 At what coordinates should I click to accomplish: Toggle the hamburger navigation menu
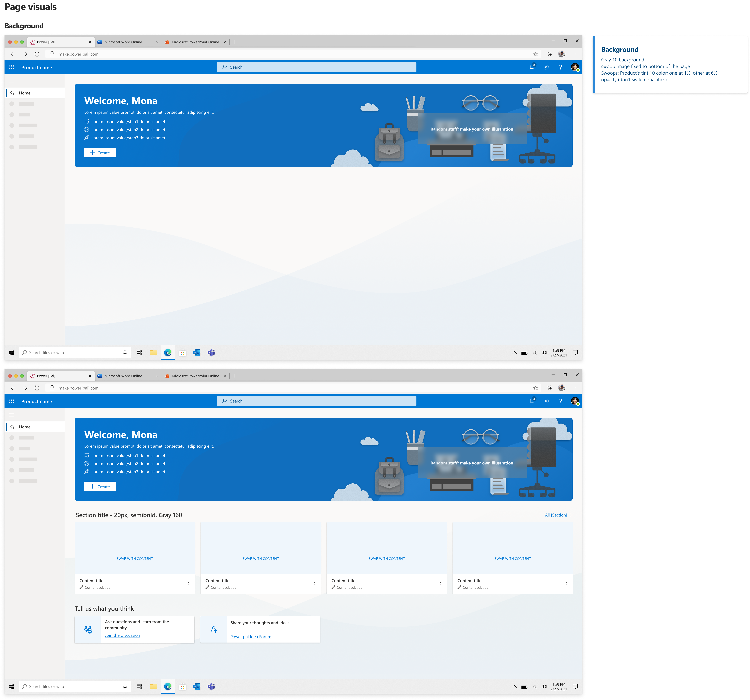click(x=12, y=81)
